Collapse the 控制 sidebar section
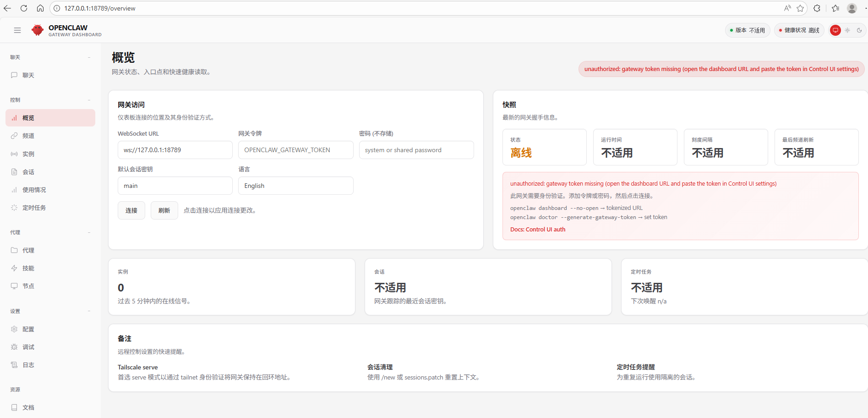This screenshot has width=868, height=418. point(89,100)
